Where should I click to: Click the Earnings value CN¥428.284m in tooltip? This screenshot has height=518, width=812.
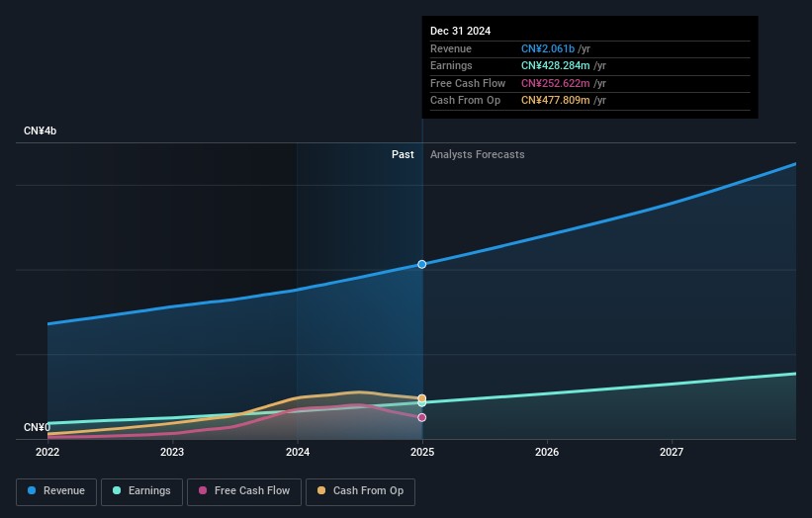tap(557, 66)
